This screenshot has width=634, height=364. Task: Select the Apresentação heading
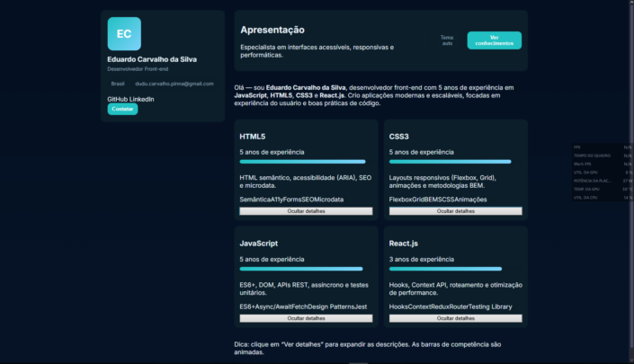(272, 30)
